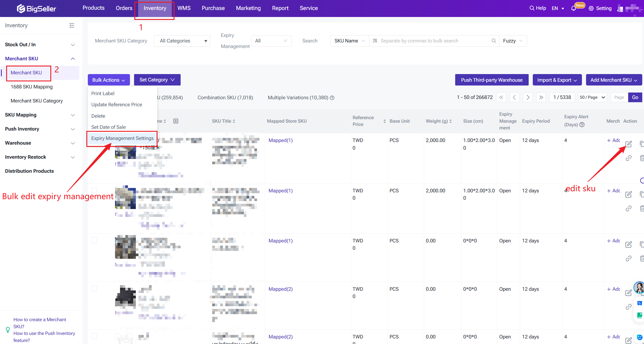This screenshot has width=644, height=344.
Task: Click the edit SKU pencil icon in first row
Action: tap(628, 144)
